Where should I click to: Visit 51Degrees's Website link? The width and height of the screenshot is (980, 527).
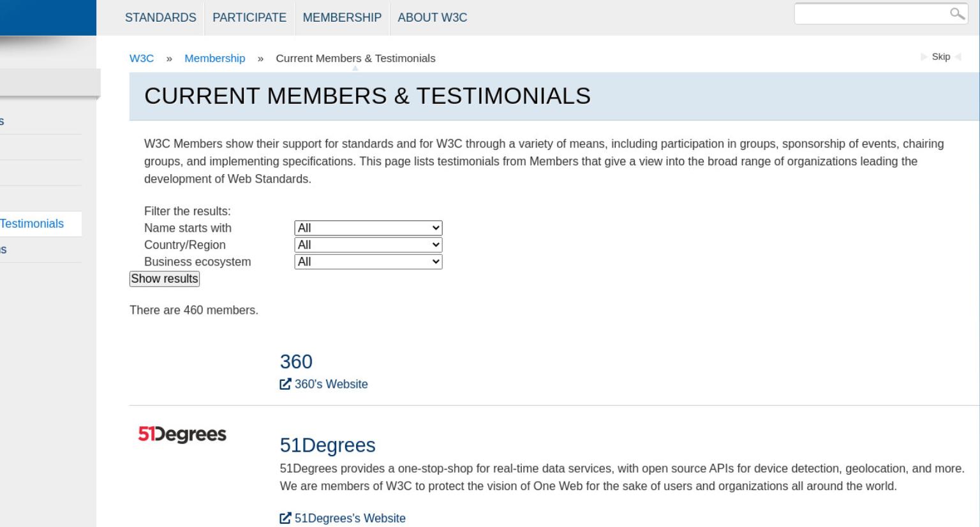pyautogui.click(x=350, y=518)
